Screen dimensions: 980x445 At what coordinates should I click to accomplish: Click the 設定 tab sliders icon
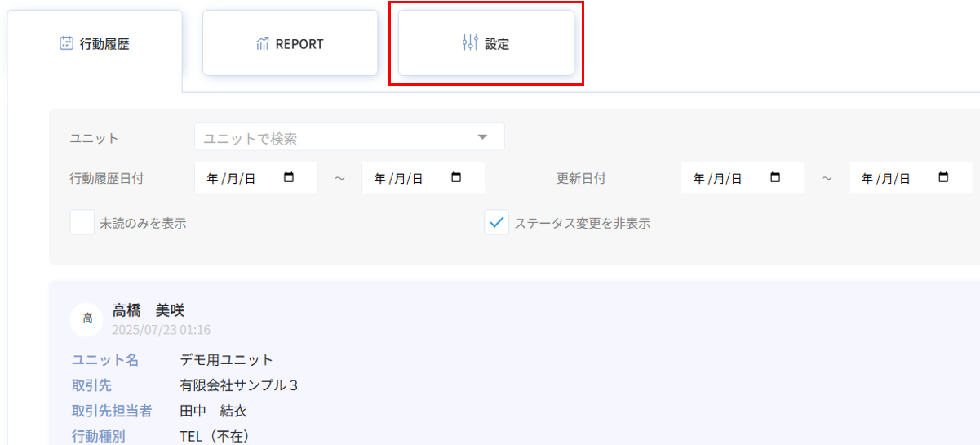[x=470, y=43]
